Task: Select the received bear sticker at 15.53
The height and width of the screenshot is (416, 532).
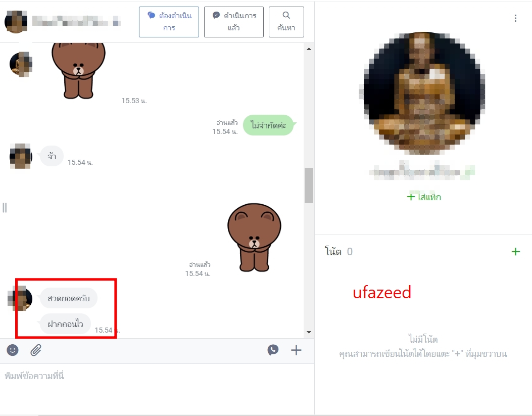Action: pyautogui.click(x=78, y=71)
